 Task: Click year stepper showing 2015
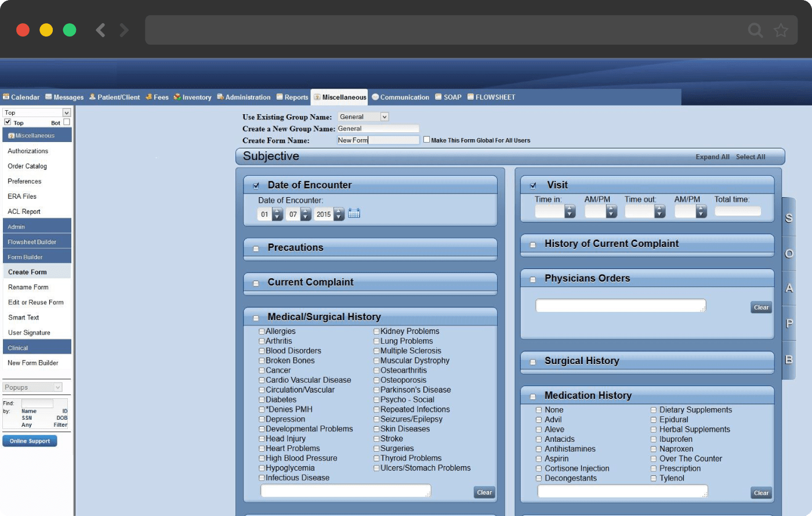[339, 214]
